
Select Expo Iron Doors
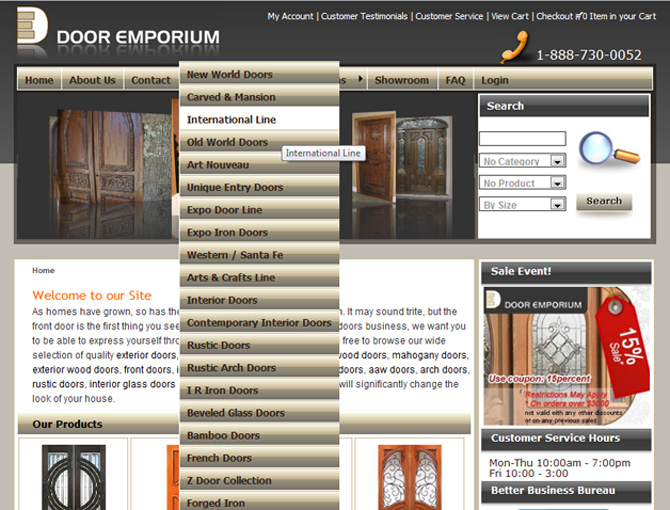click(259, 232)
